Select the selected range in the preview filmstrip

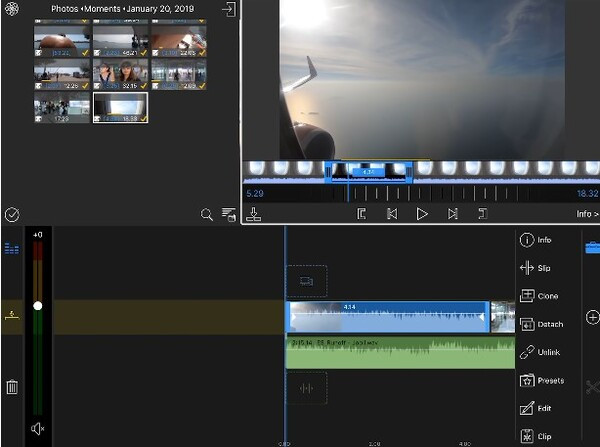point(369,172)
